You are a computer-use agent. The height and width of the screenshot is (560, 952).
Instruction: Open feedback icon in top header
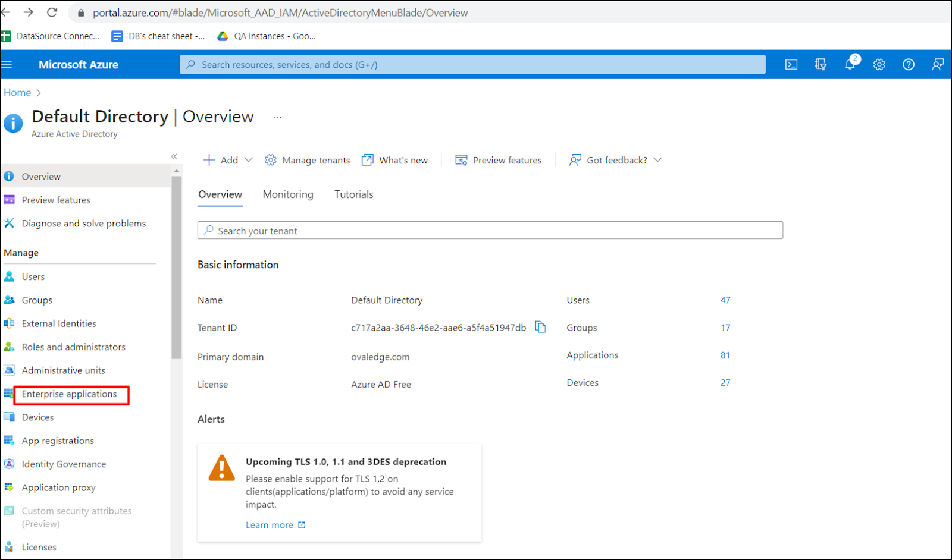[x=938, y=64]
